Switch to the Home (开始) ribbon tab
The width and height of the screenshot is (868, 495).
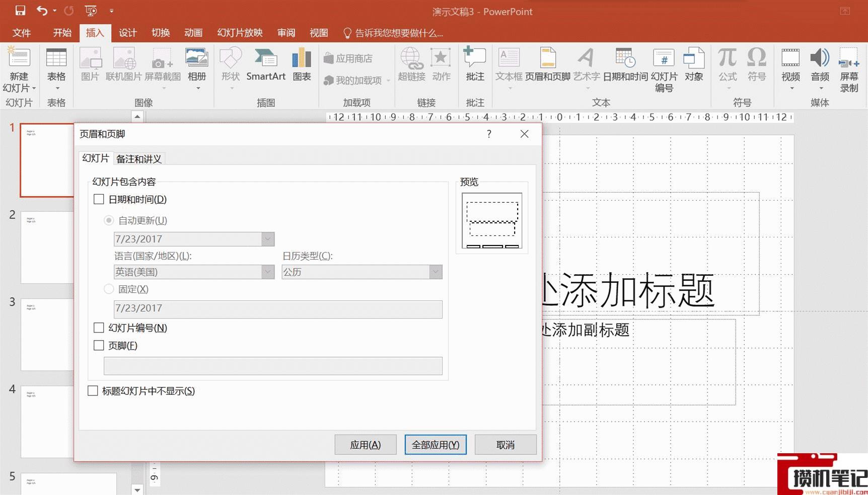click(62, 33)
